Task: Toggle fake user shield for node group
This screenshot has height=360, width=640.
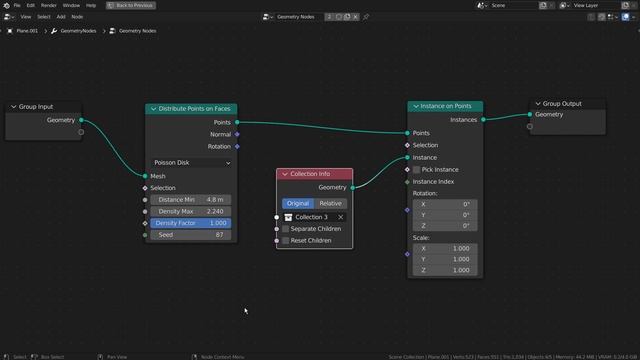Action: point(338,17)
